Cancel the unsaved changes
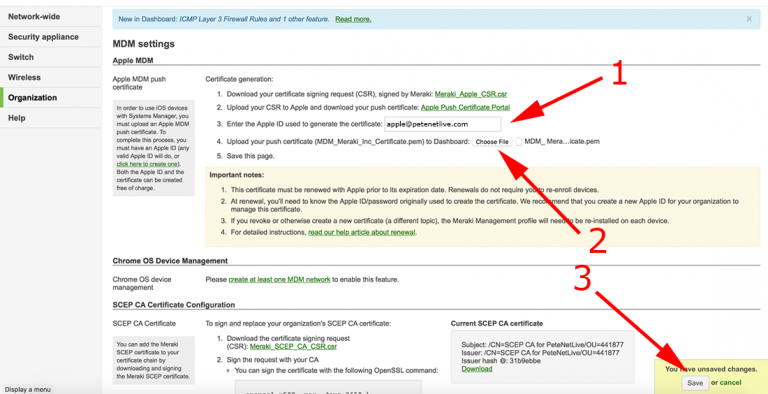This screenshot has height=394, width=768. point(730,383)
